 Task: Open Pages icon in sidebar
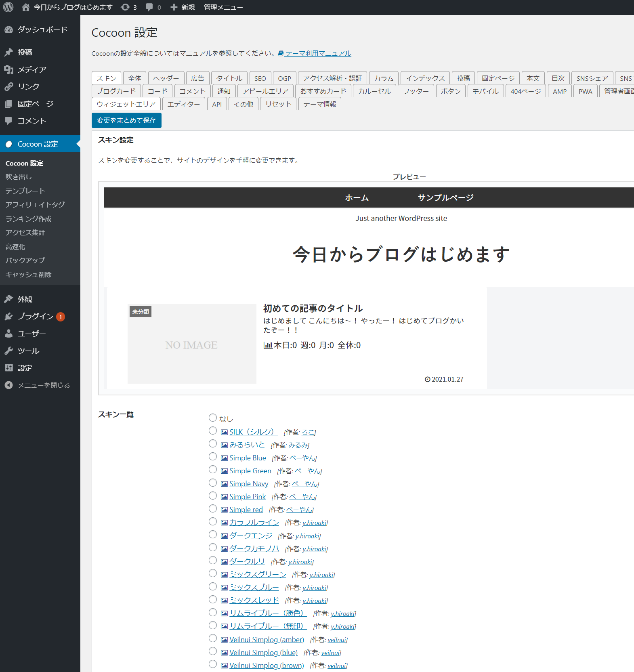pos(9,104)
